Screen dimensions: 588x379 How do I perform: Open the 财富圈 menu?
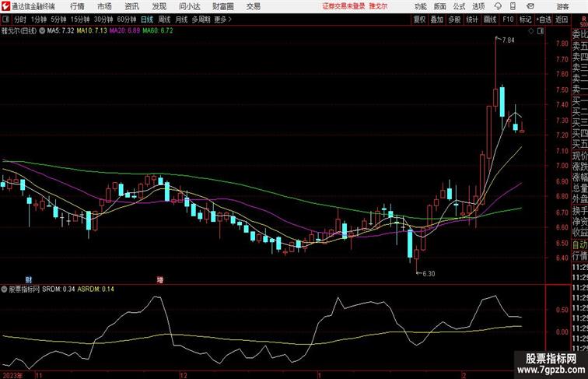click(x=222, y=6)
